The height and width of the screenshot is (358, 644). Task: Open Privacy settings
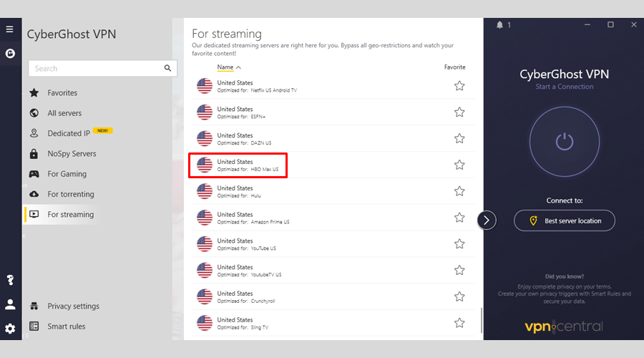pos(73,306)
